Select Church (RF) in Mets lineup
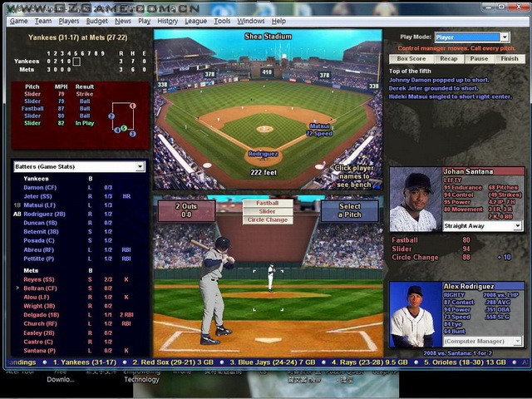This screenshot has width=532, height=399. tap(40, 323)
